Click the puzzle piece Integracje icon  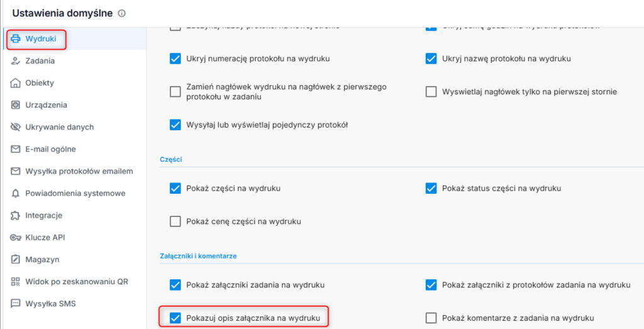click(16, 215)
